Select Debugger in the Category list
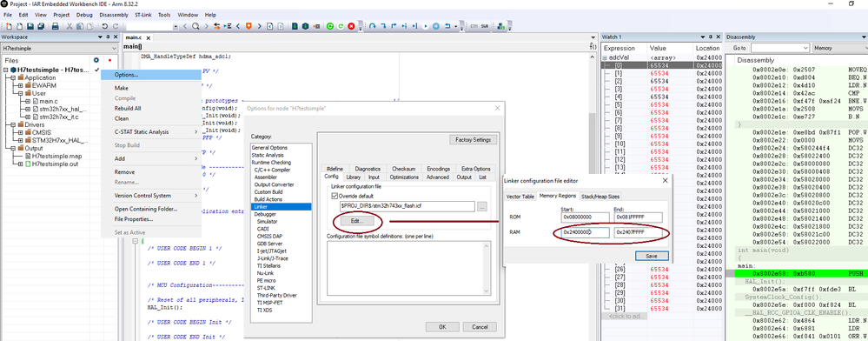Image resolution: width=868 pixels, height=341 pixels. pos(265,214)
